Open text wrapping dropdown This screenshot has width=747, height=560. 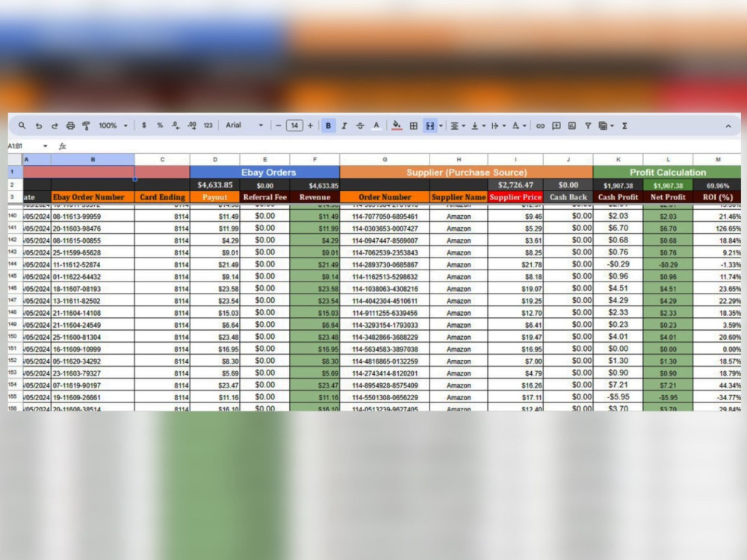pyautogui.click(x=498, y=125)
